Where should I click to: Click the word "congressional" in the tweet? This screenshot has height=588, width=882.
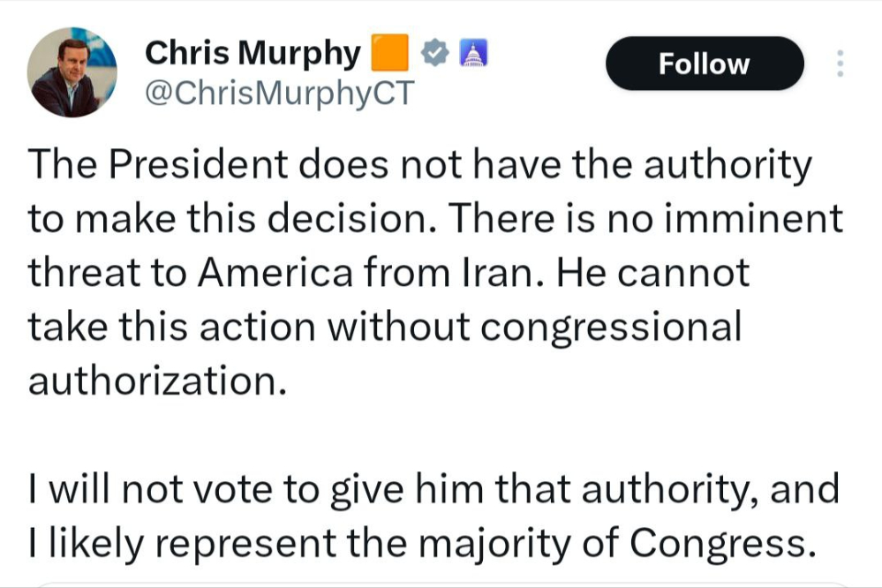611,328
